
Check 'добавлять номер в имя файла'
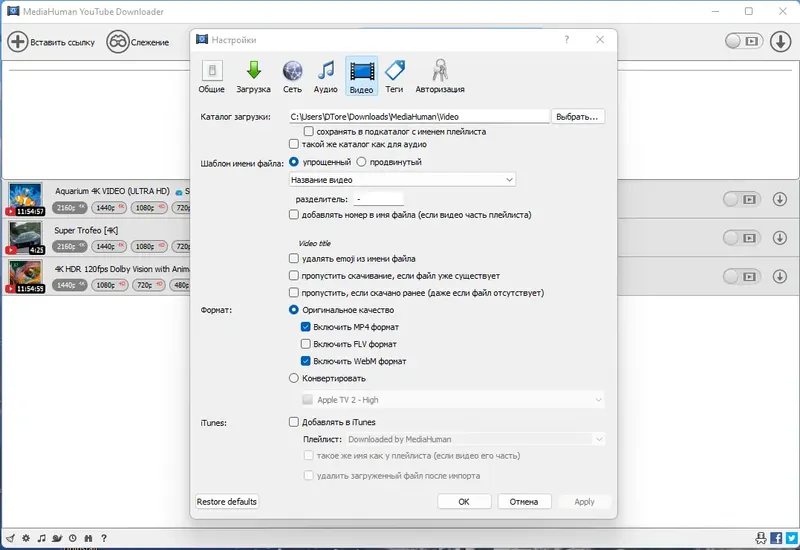pos(294,215)
